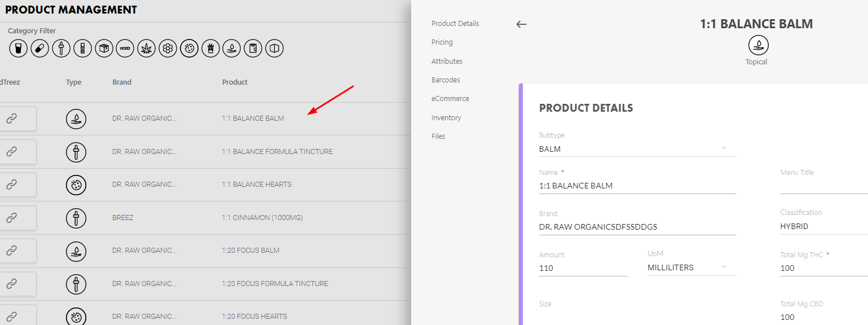Viewport: 868px width, 325px height.
Task: Open the UoM dropdown showing MILLILITERS
Action: pos(724,266)
